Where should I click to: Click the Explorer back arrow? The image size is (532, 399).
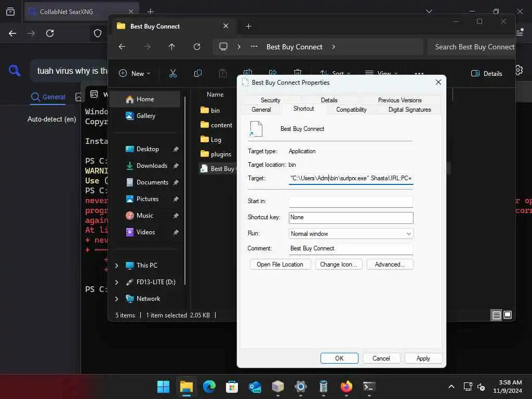click(x=122, y=46)
